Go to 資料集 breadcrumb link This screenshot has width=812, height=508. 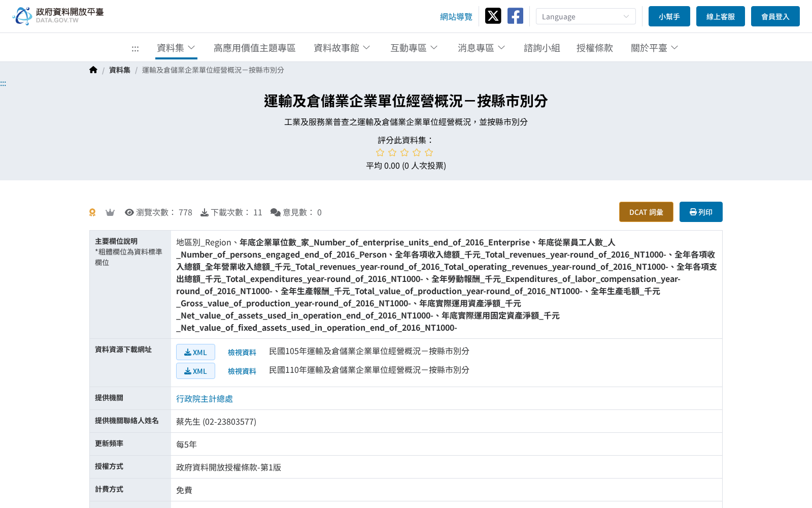pyautogui.click(x=120, y=70)
